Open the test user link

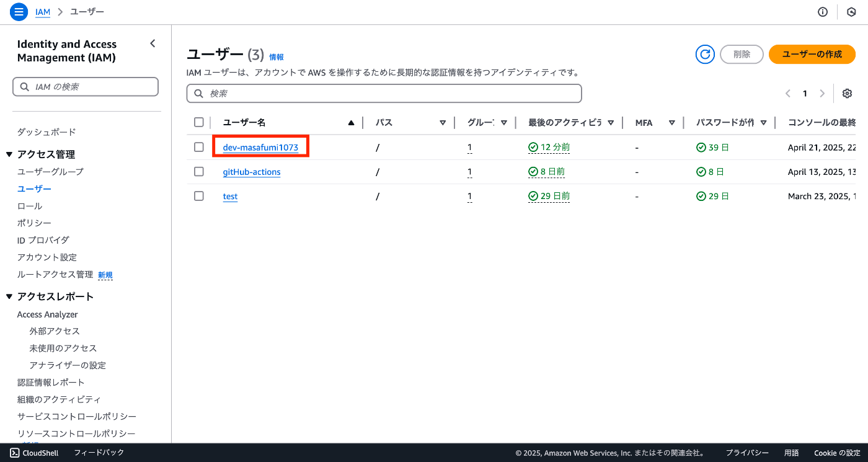tap(230, 197)
